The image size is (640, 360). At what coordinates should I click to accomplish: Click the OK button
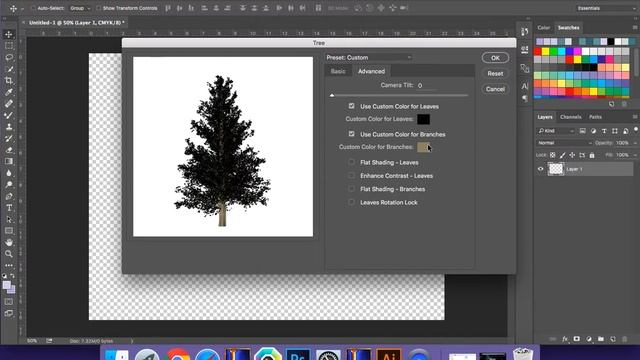click(495, 58)
